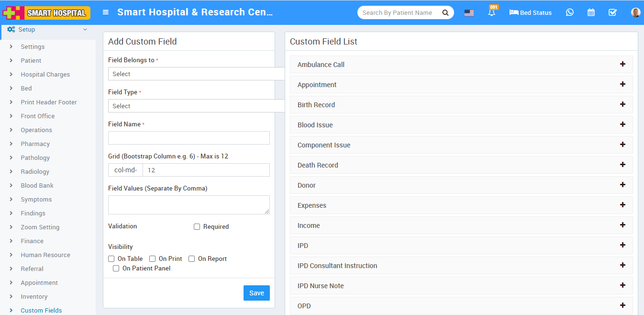Tick the On Patient Panel checkbox
This screenshot has height=315, width=644.
(x=116, y=269)
